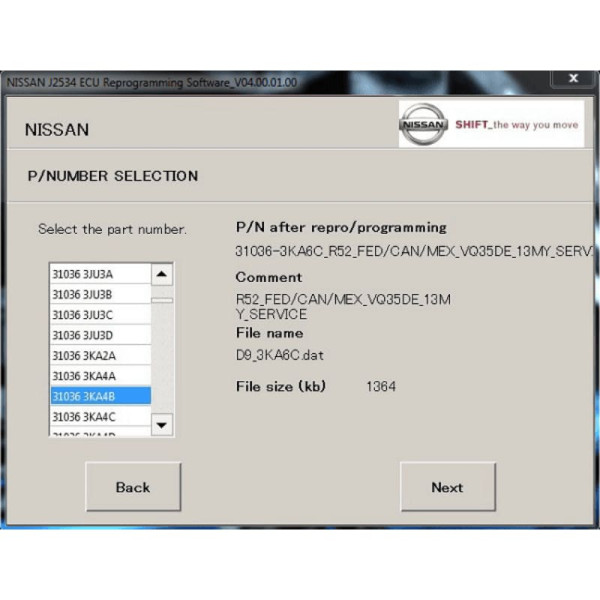Pick the 31036 3KA4C part number
This screenshot has height=600, width=600.
point(83,416)
